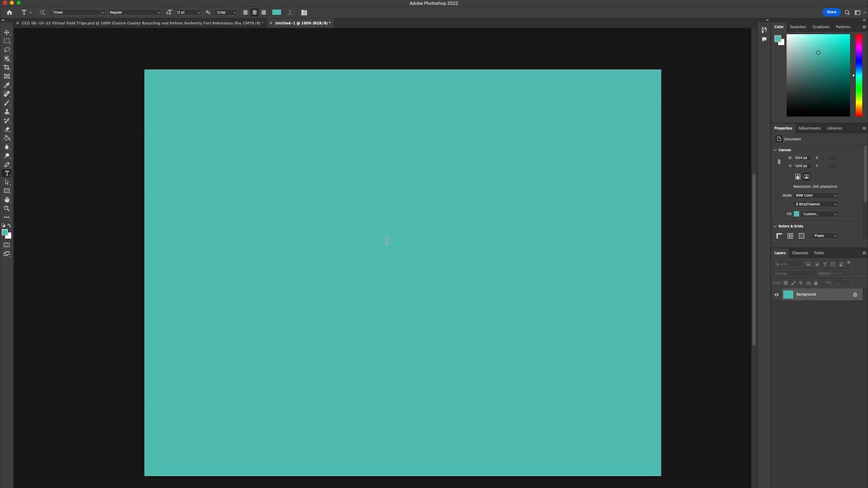
Task: Switch to the Gradients tab
Action: [821, 27]
